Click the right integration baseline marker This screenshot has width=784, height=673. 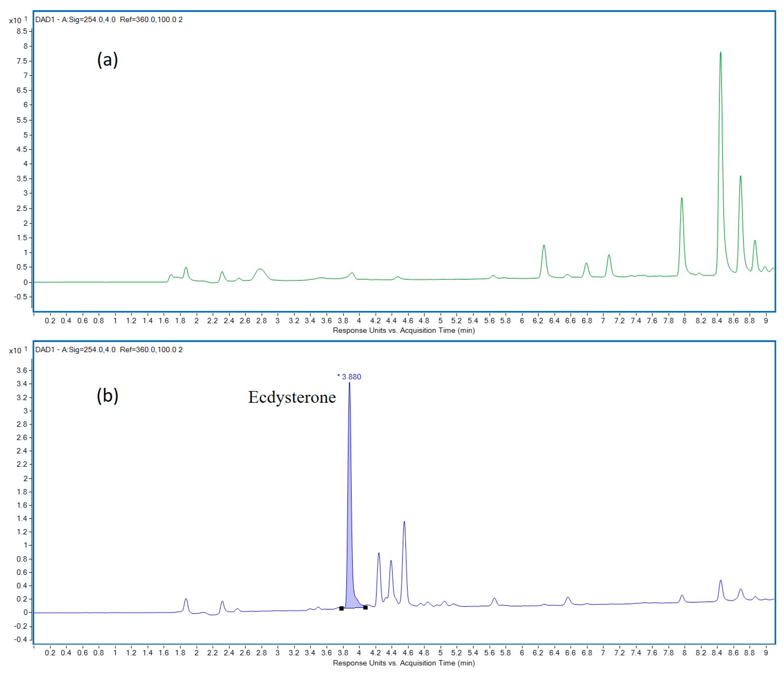tap(365, 608)
